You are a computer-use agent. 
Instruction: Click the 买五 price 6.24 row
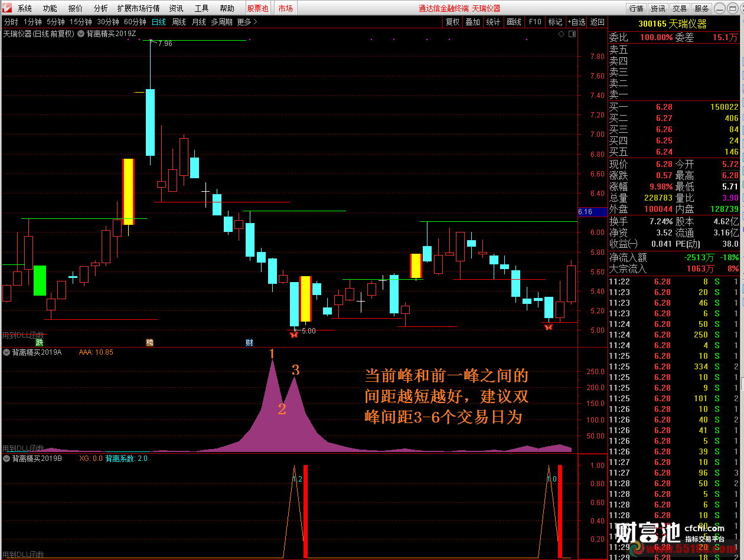pos(674,152)
